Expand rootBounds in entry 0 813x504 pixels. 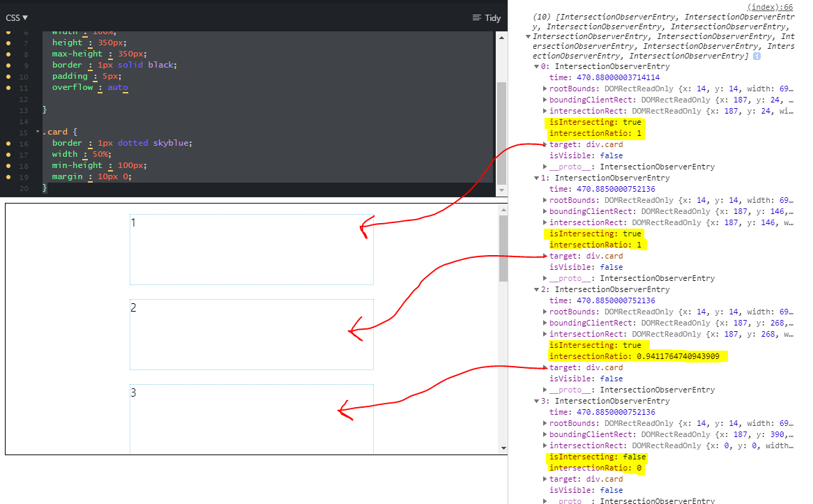[545, 89]
